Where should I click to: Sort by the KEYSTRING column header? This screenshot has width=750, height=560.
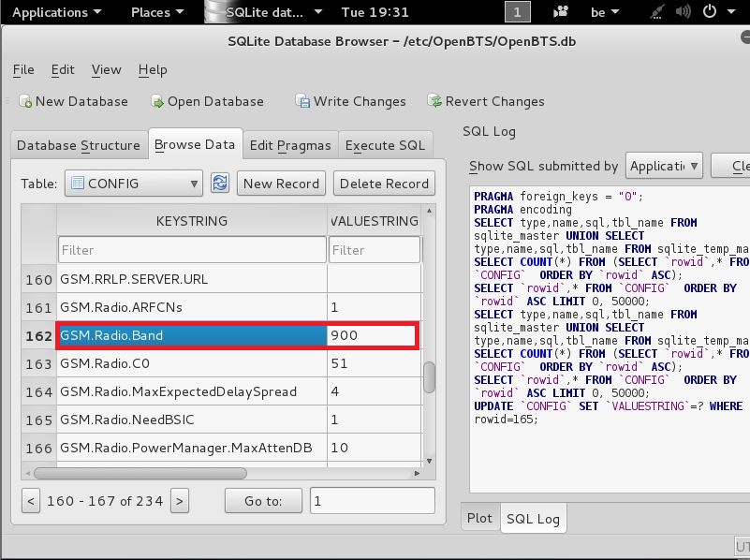point(192,220)
